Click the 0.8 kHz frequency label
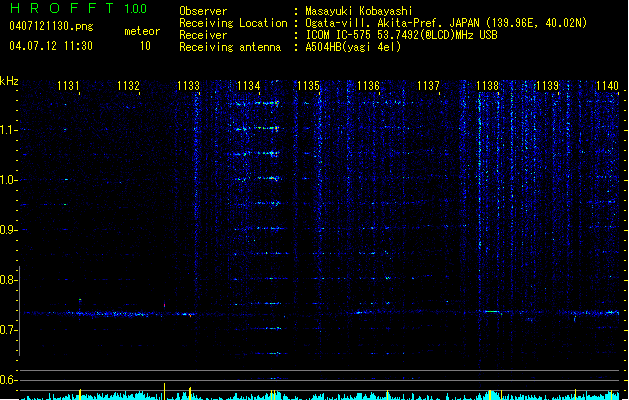629x400 pixels. coord(8,280)
